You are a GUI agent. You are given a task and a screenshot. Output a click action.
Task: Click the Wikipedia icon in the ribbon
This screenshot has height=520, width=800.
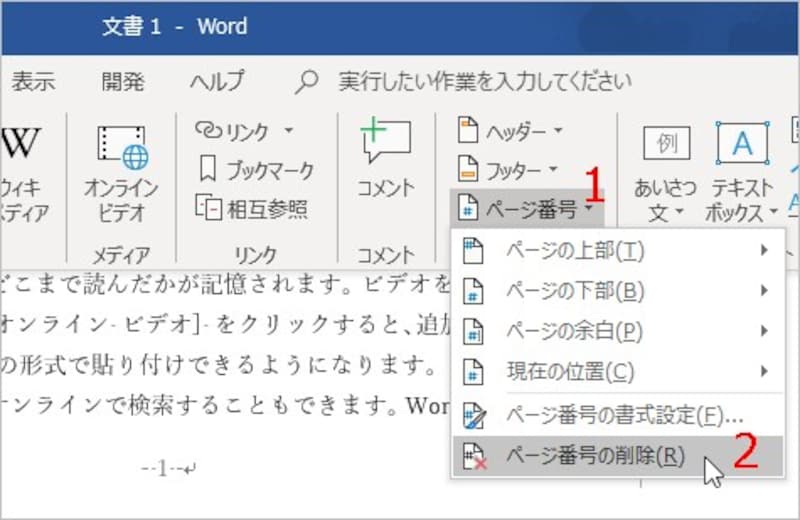tap(20, 143)
